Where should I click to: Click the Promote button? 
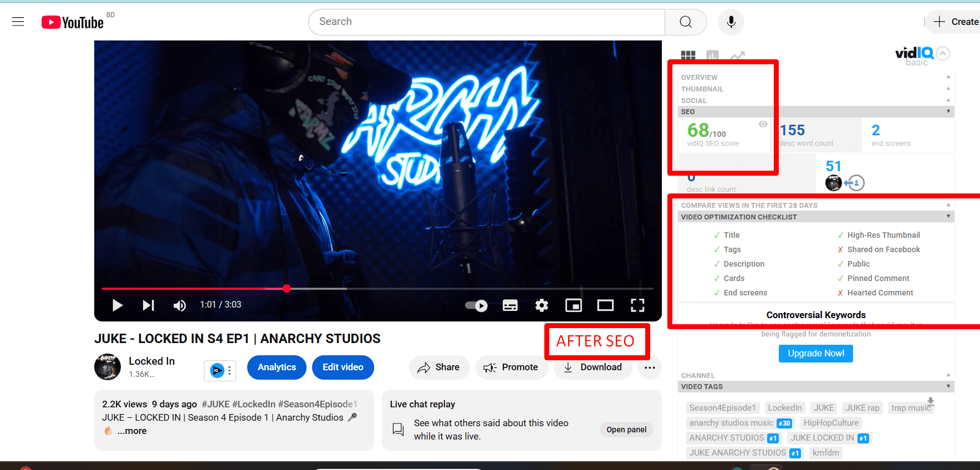[511, 367]
